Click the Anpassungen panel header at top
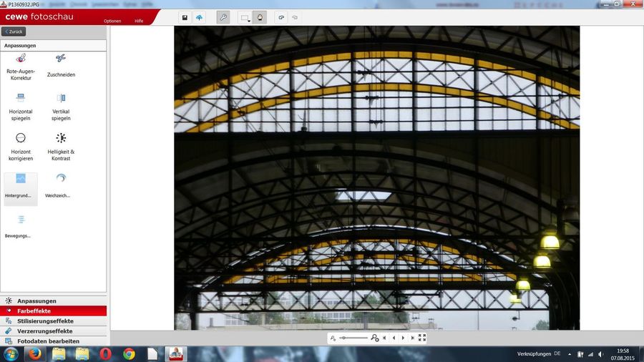This screenshot has height=362, width=644. [54, 46]
